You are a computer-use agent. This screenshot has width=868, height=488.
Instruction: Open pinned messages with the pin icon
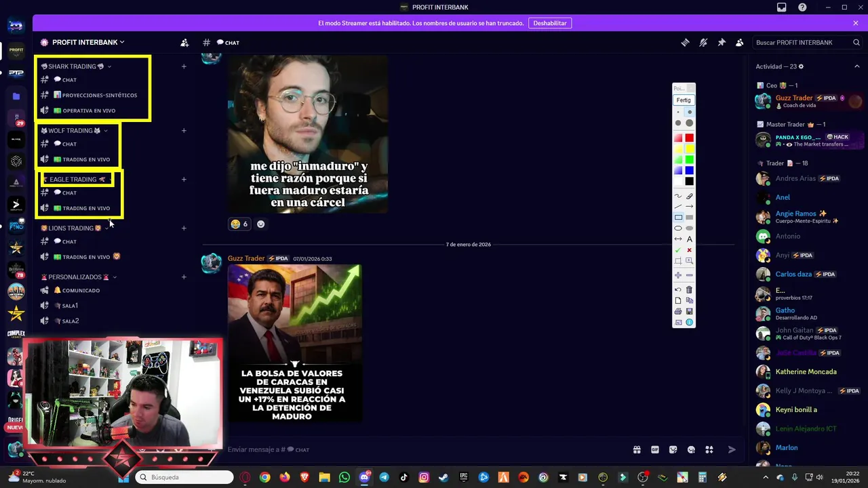click(722, 42)
